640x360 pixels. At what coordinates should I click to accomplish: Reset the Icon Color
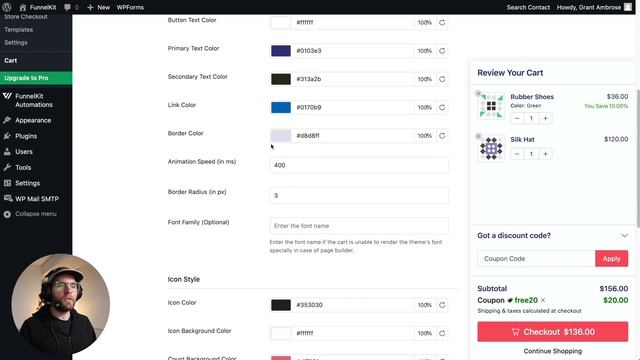click(x=442, y=305)
